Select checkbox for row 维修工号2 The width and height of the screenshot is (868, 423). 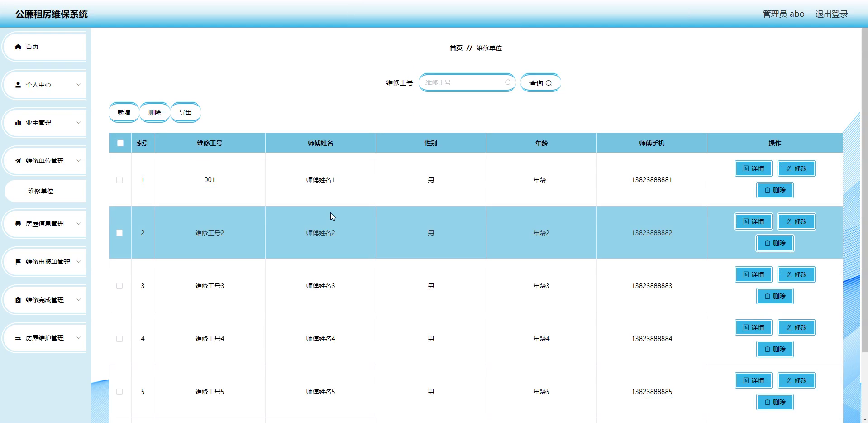119,233
